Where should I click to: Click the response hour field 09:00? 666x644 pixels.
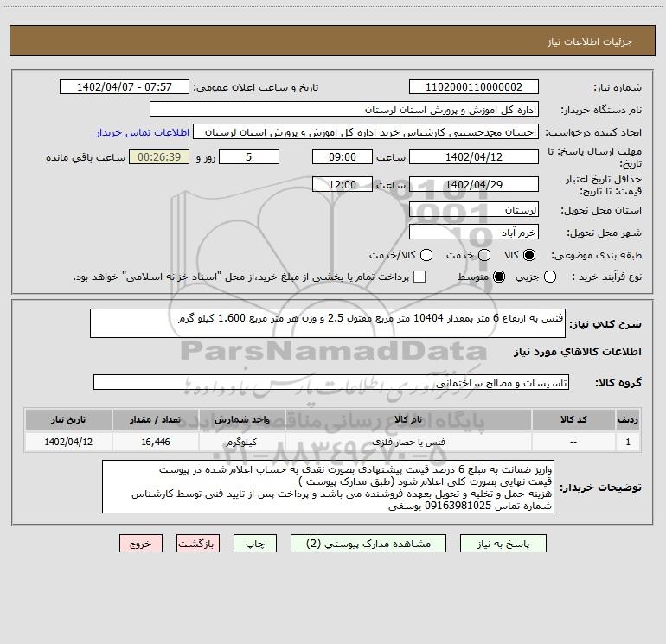pyautogui.click(x=343, y=156)
